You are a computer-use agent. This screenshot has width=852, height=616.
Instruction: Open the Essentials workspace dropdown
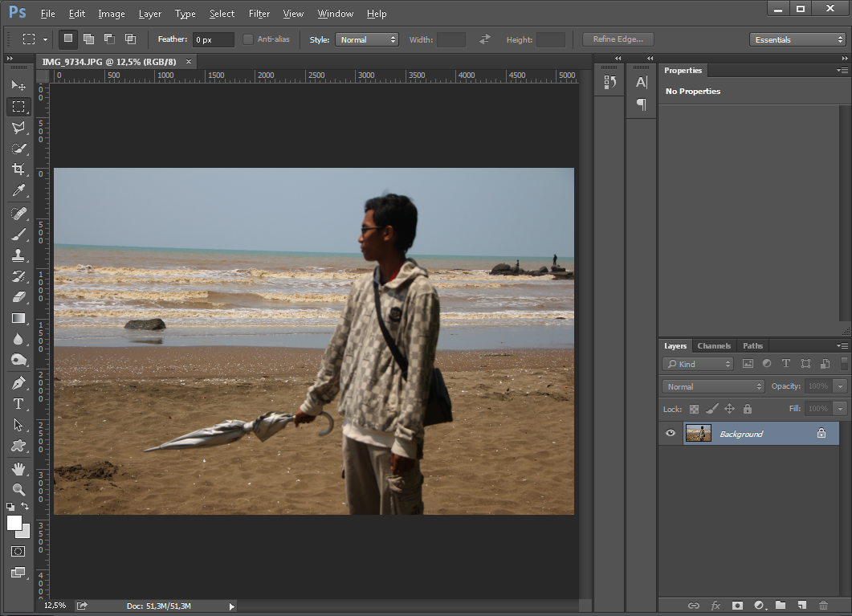coord(797,39)
